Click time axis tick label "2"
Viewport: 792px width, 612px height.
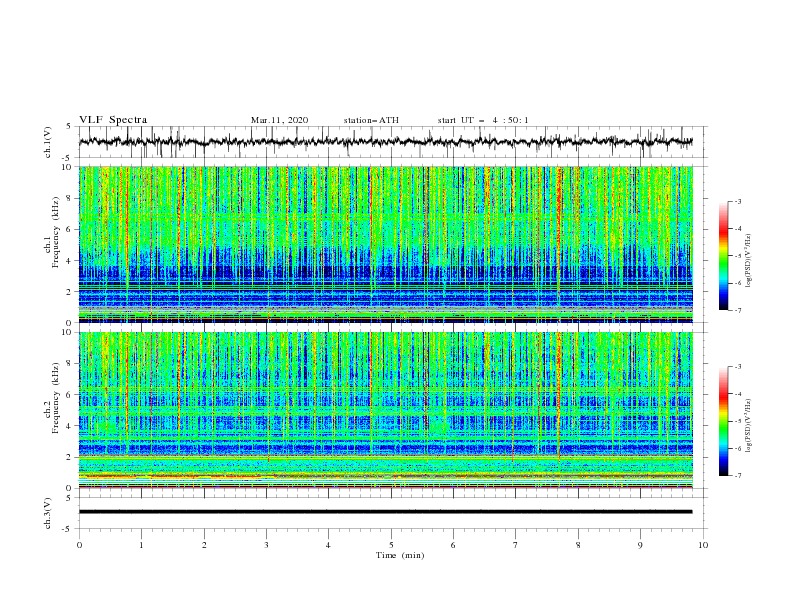(204, 545)
